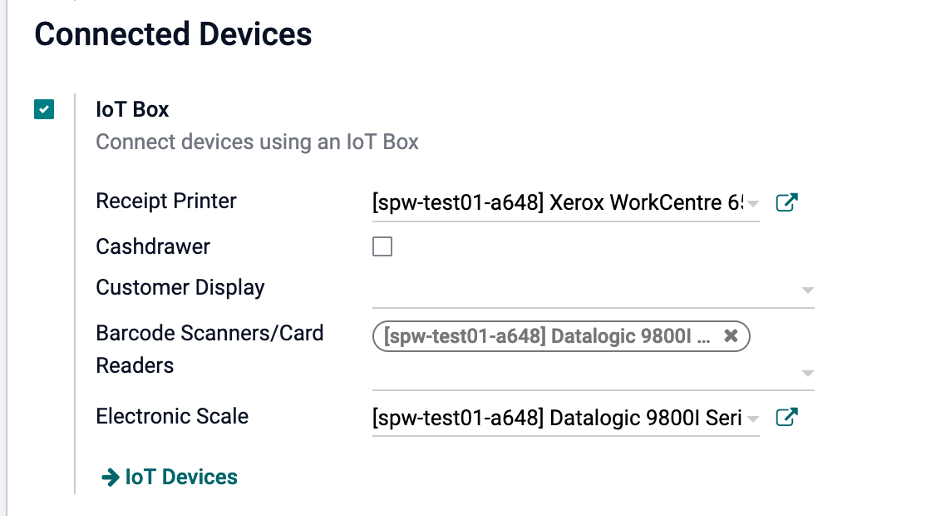Image resolution: width=936 pixels, height=516 pixels.
Task: Open Receipt Printer record via external link icon
Action: [787, 203]
